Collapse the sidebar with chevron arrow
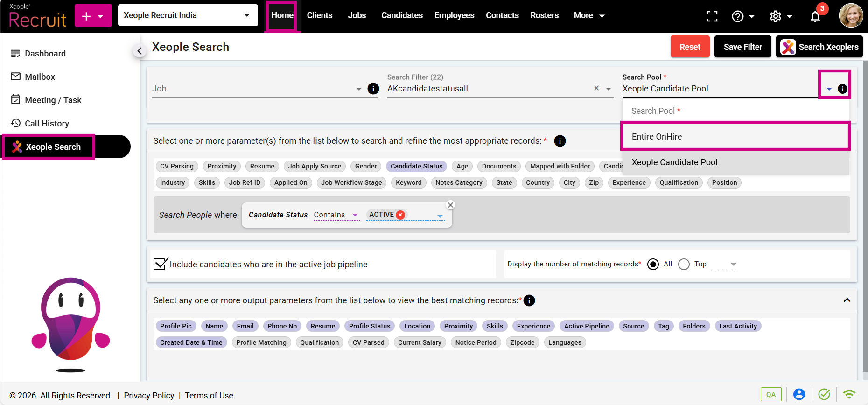This screenshot has height=405, width=868. click(139, 51)
